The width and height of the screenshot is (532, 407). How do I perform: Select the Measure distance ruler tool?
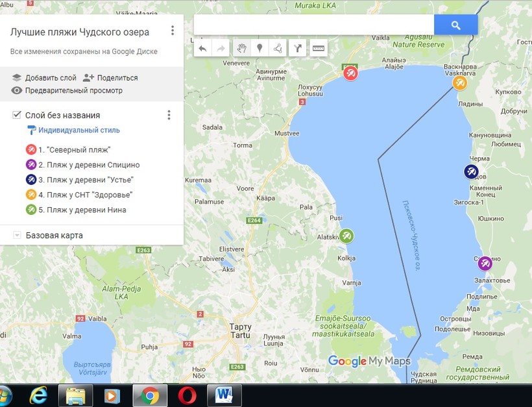pyautogui.click(x=319, y=48)
